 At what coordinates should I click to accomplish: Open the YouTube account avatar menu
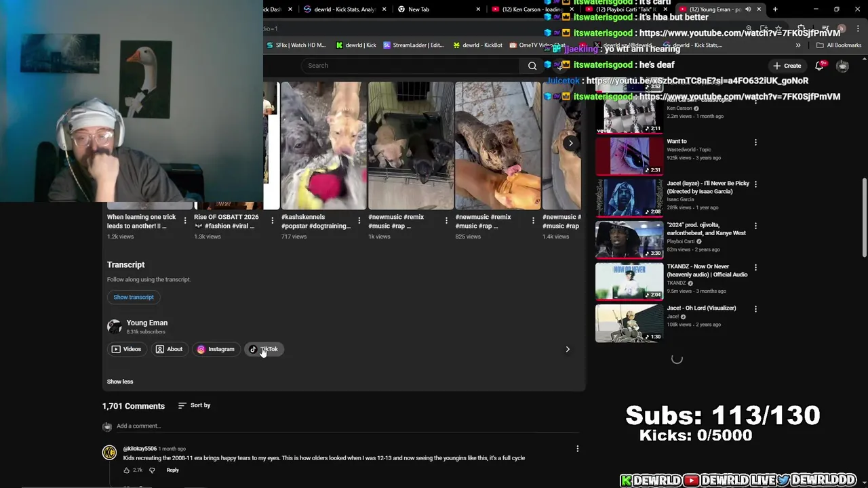click(x=842, y=66)
